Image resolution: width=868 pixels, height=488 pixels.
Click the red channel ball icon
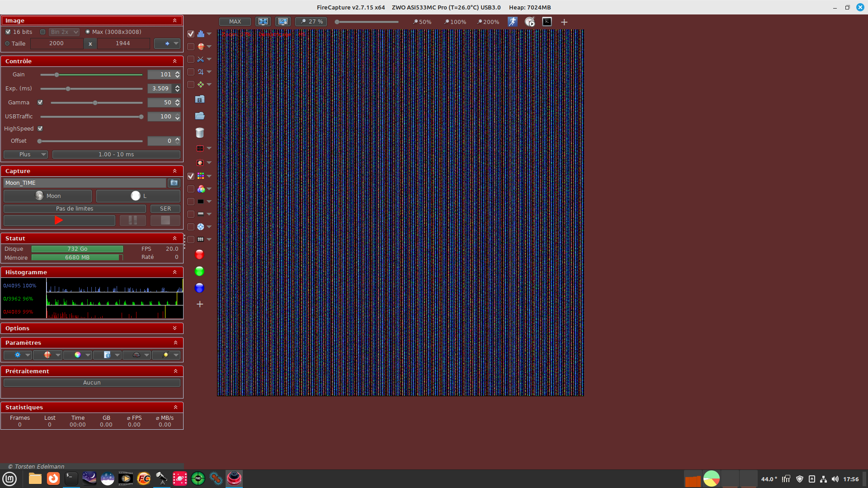coord(199,255)
